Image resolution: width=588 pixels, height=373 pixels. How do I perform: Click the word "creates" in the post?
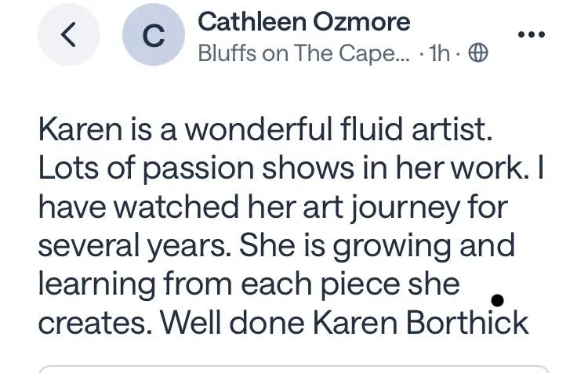[x=88, y=322]
